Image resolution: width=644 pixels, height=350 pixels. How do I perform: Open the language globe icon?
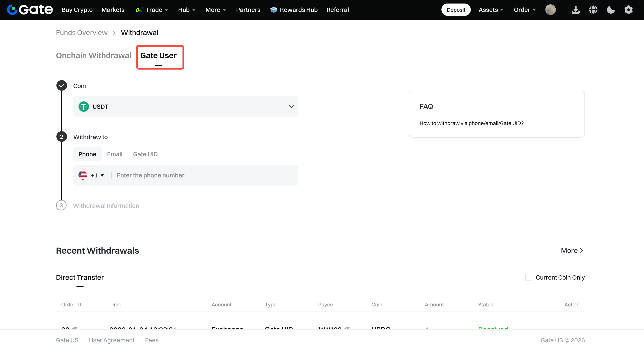pyautogui.click(x=593, y=10)
